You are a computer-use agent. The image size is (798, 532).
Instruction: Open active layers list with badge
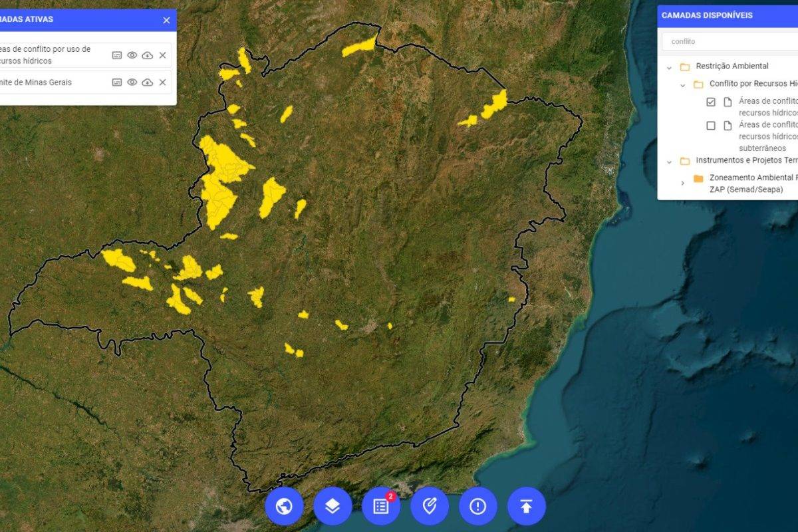tap(381, 507)
